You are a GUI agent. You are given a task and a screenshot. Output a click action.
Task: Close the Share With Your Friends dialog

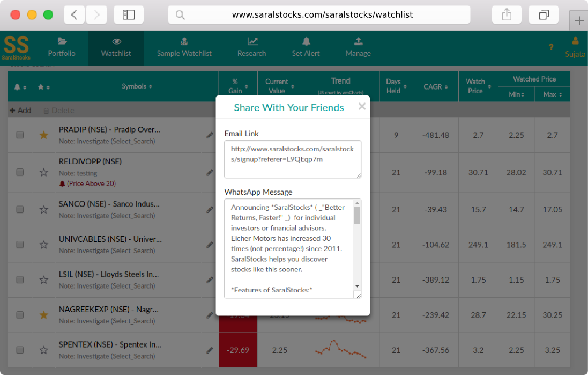362,106
